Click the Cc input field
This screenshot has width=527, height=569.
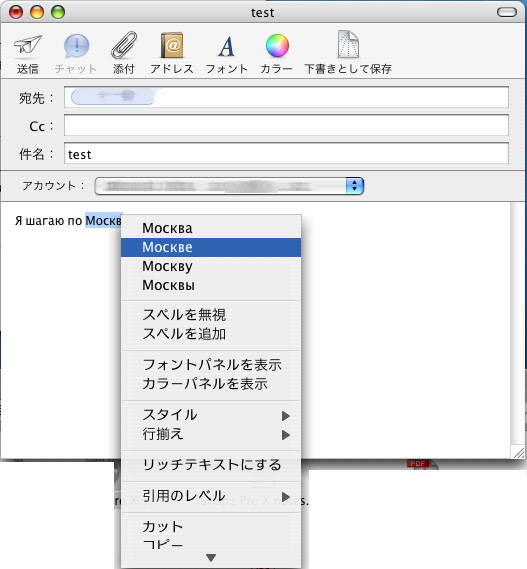[286, 126]
